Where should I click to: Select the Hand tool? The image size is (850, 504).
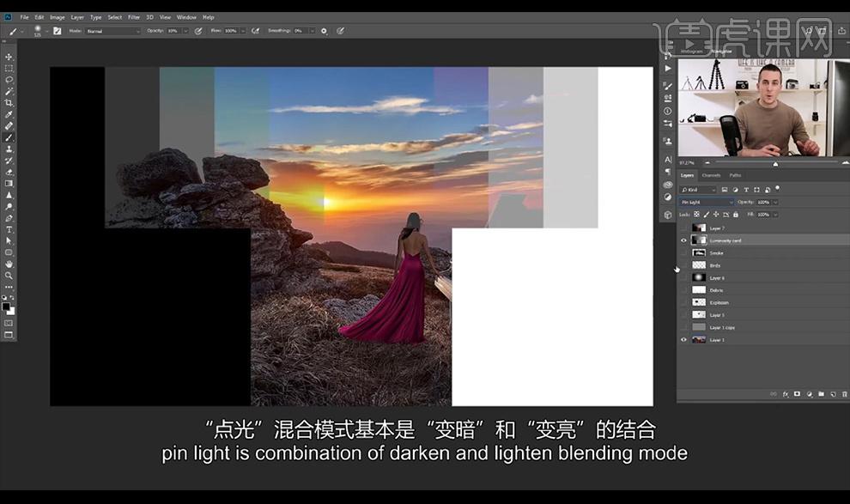pyautogui.click(x=9, y=264)
